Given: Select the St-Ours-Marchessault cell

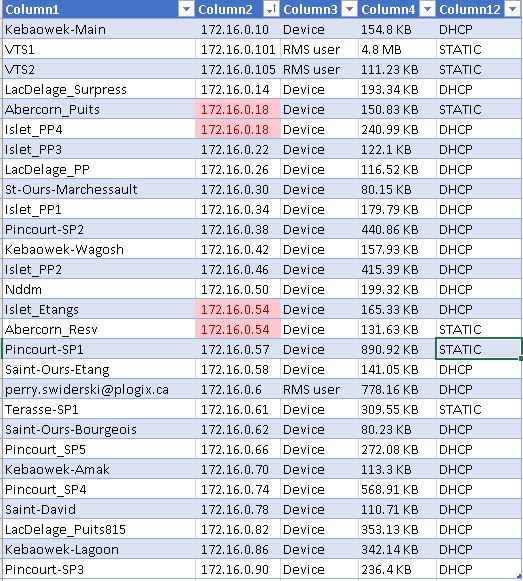Looking at the screenshot, I should pyautogui.click(x=99, y=189).
